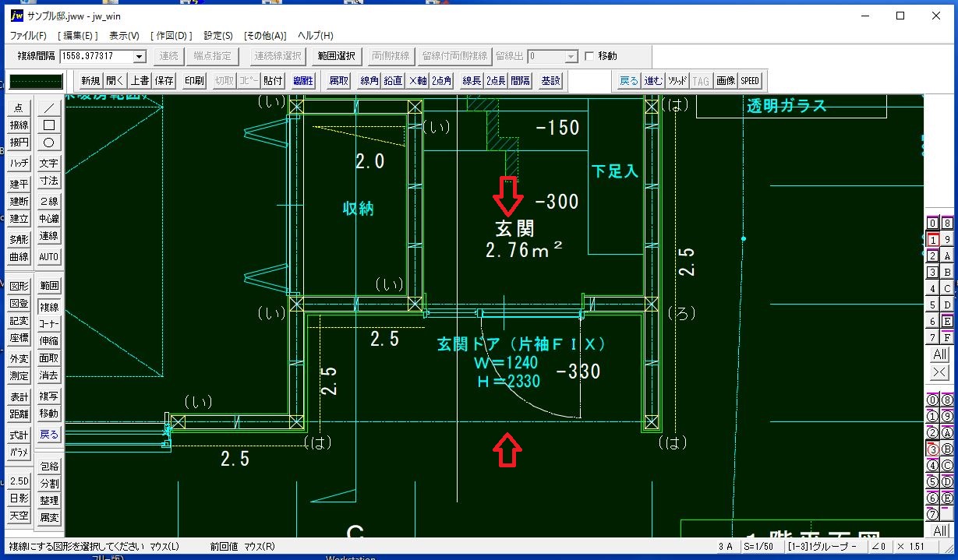The height and width of the screenshot is (560, 958).
Task: Select the 接円 tangent circle tool
Action: coord(19,143)
